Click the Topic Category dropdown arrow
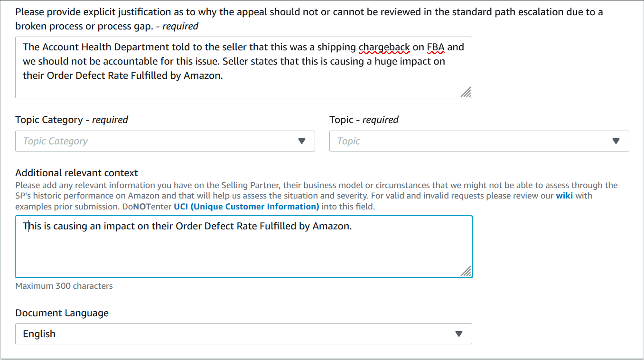This screenshot has width=644, height=360. pyautogui.click(x=302, y=141)
